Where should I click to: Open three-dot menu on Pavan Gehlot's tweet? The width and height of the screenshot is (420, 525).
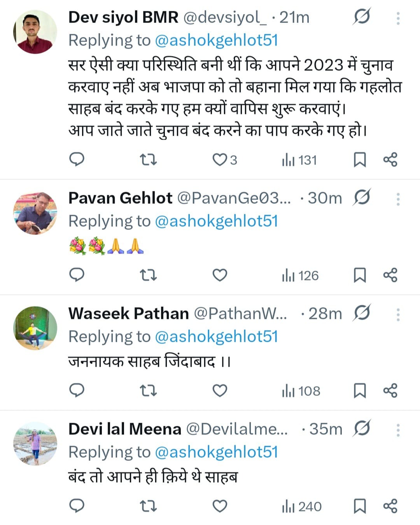398,199
